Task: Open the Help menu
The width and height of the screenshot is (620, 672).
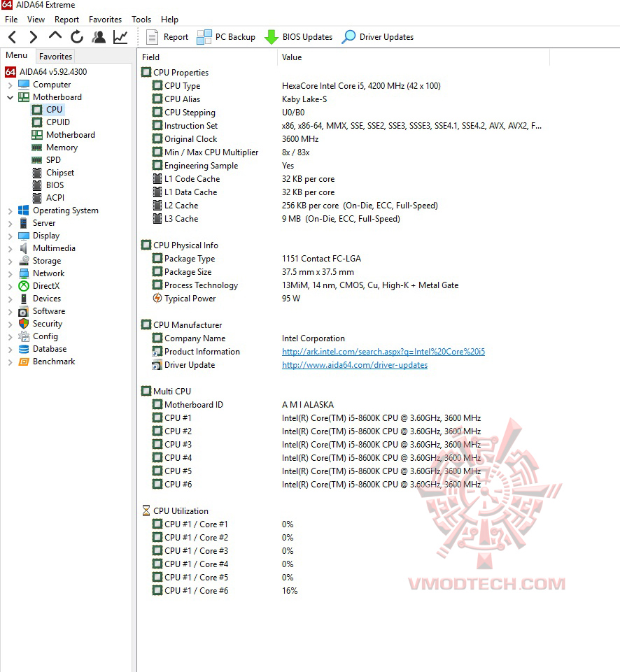Action: [x=169, y=20]
